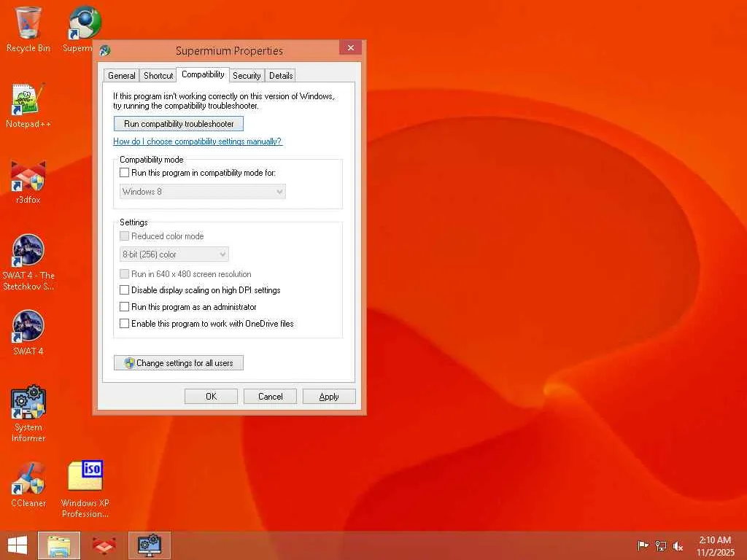The image size is (747, 560).
Task: Open the 8-bit (256) color dropdown
Action: 174,254
